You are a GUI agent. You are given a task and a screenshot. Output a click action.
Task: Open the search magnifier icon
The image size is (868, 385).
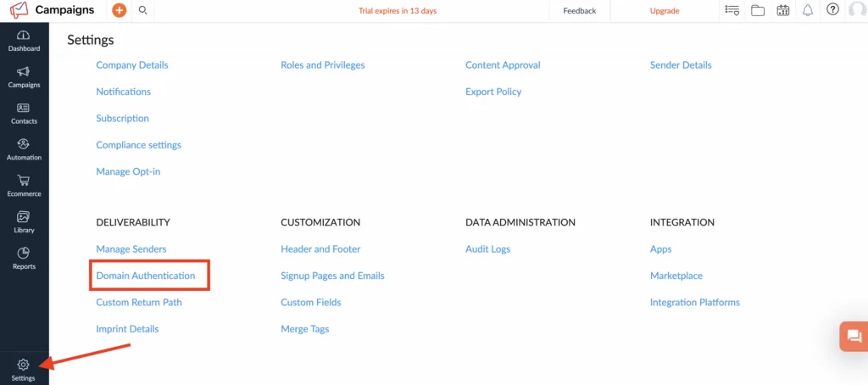142,10
